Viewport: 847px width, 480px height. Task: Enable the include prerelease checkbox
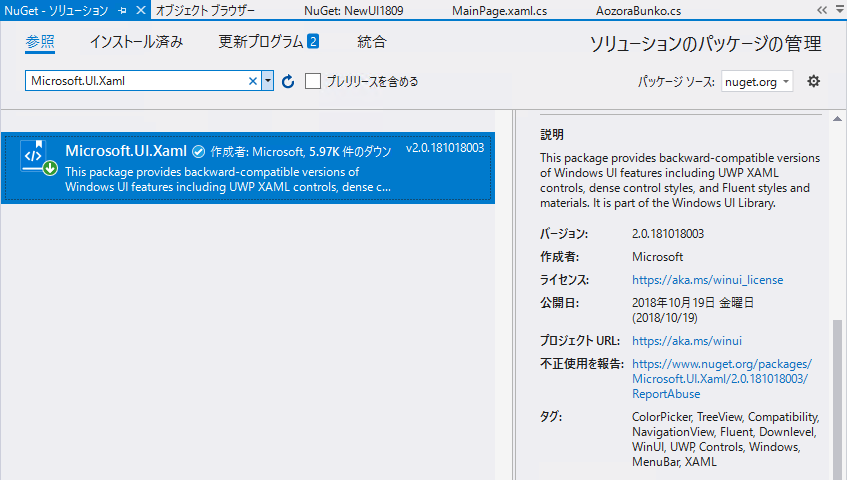coord(313,82)
